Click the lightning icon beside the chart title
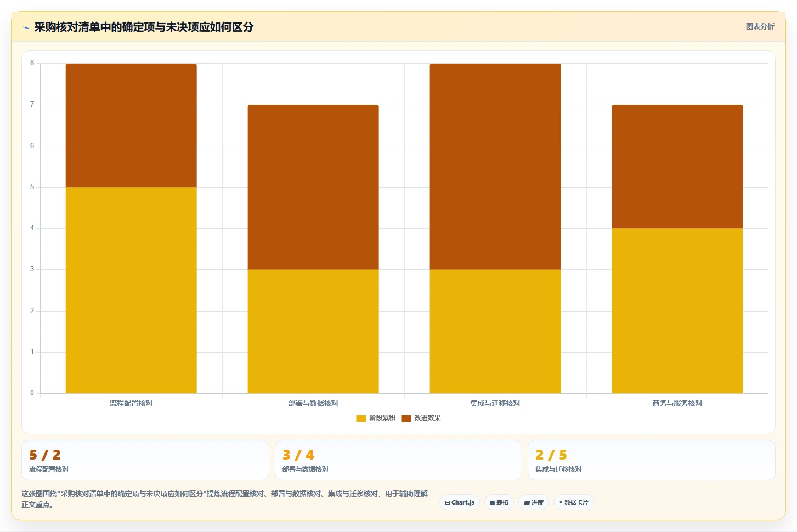Viewport: 797px width, 532px height. 26,27
